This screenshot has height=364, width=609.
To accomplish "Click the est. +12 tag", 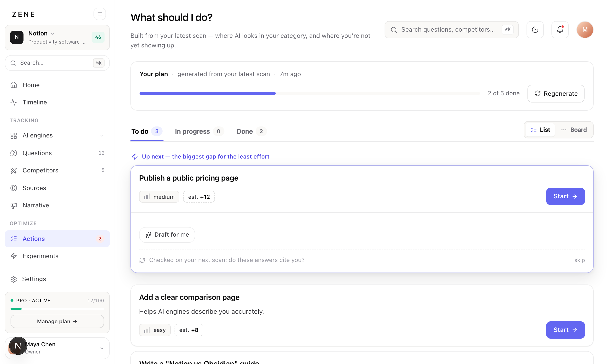I will (199, 197).
